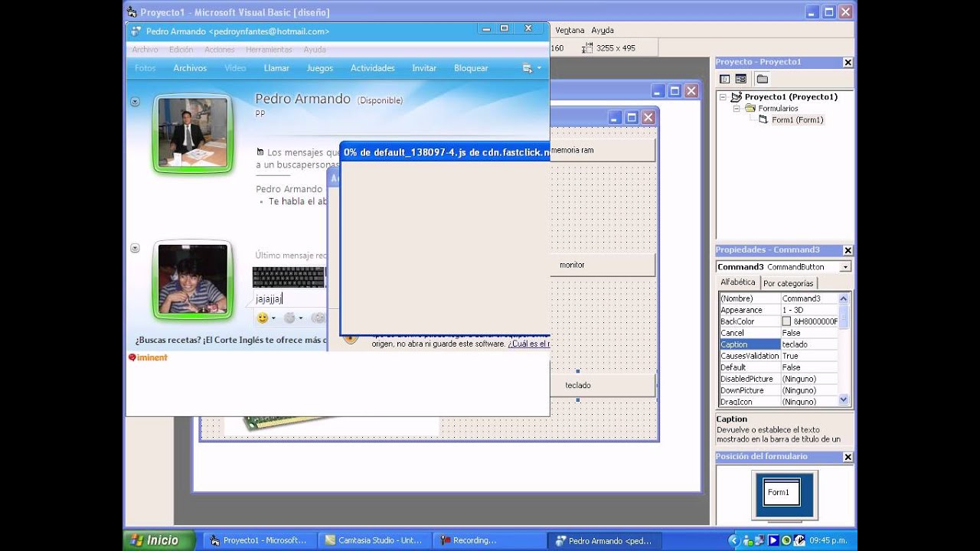Click Pedro Armando's contact photo
The height and width of the screenshot is (551, 980).
(192, 132)
